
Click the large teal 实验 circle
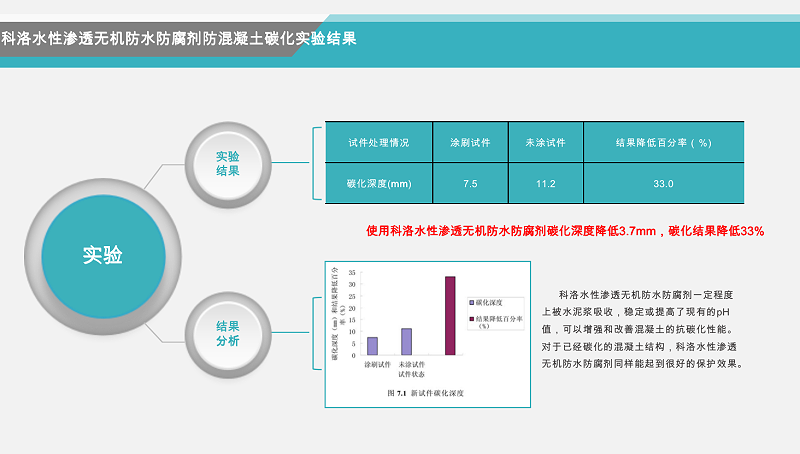(x=102, y=254)
